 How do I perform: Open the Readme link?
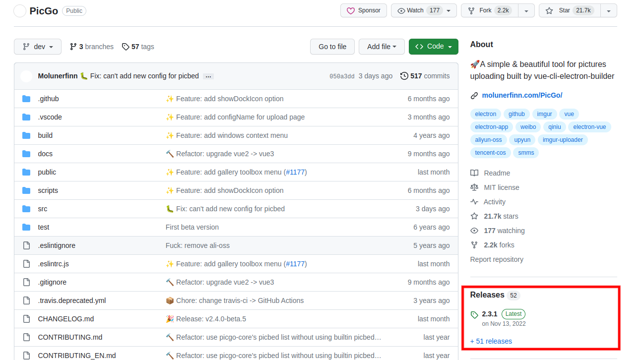(x=490, y=173)
